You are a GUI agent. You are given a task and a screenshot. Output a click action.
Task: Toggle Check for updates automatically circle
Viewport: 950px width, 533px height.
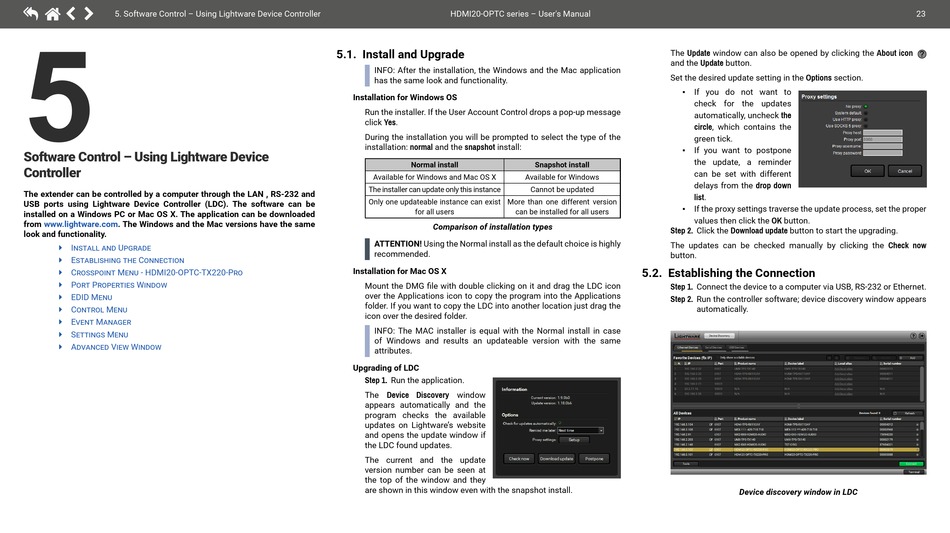tap(560, 423)
